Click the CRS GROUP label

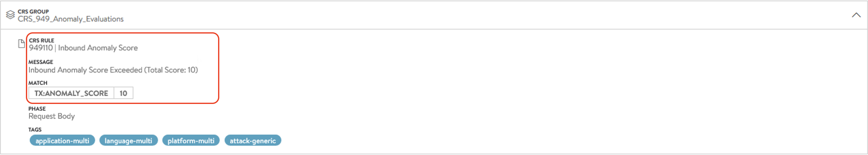[33, 11]
